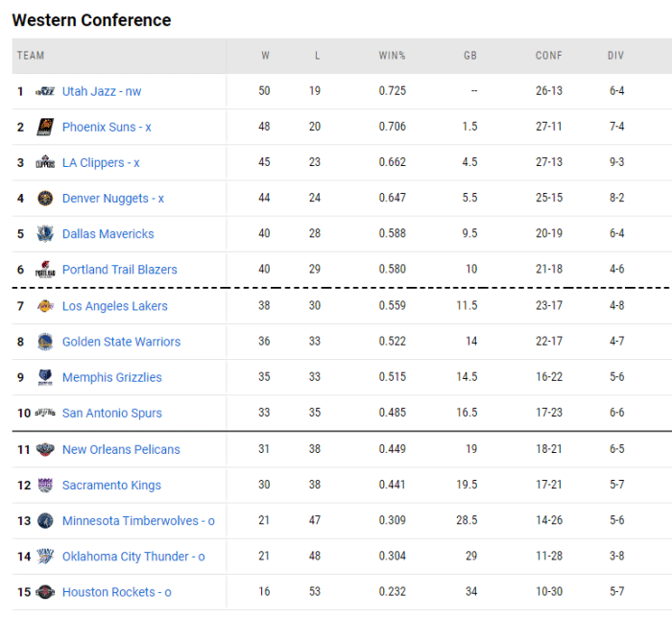Sort by the WIN% column header
Image resolution: width=672 pixels, height=619 pixels.
point(392,56)
